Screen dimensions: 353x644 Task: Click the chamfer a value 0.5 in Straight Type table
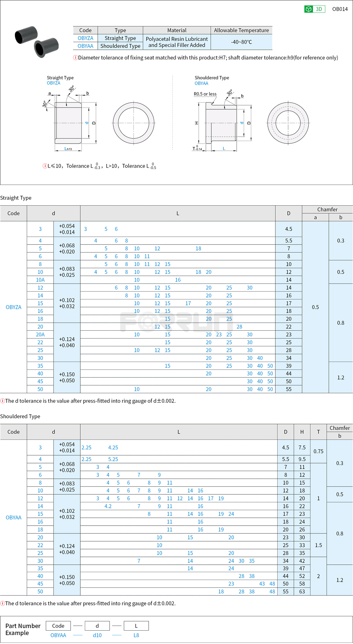click(x=315, y=307)
